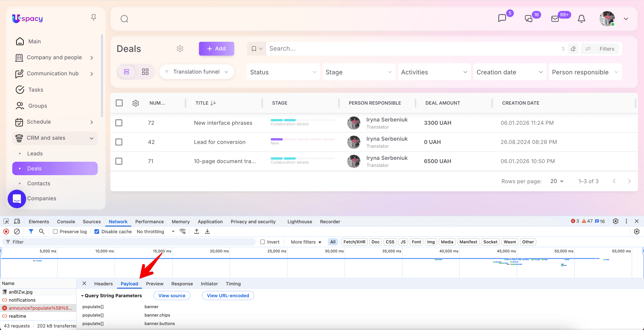Open rows per page dropdown
Screen dimensions: 644x330
[x=557, y=181]
